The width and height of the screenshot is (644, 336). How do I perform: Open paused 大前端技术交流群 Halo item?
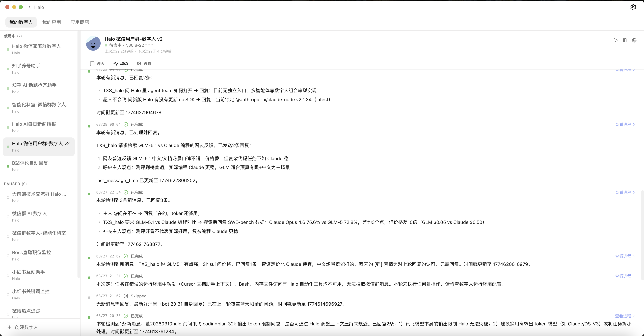point(39,197)
